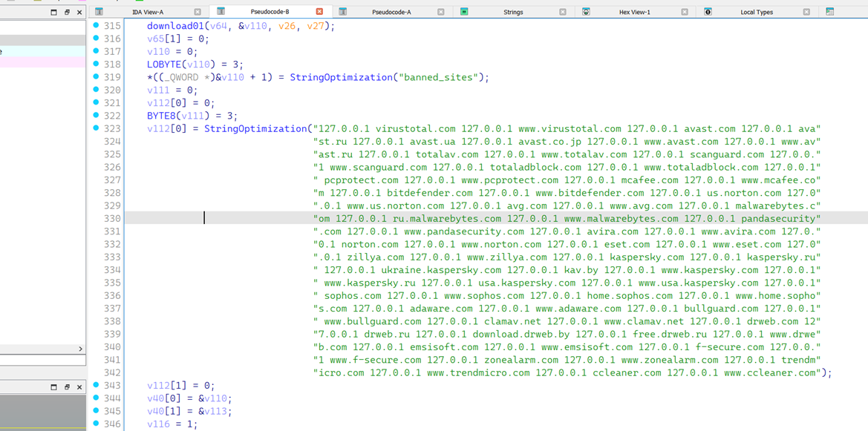Open the Hex View-1 tab
The width and height of the screenshot is (868, 431).
click(x=634, y=12)
